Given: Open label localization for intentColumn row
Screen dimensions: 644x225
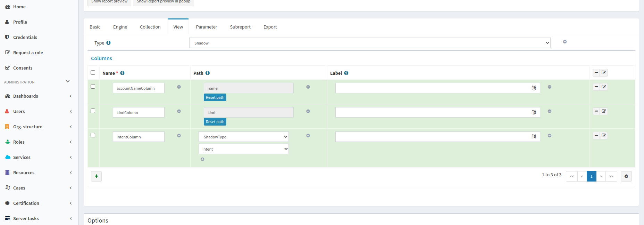Looking at the screenshot, I should [534, 137].
